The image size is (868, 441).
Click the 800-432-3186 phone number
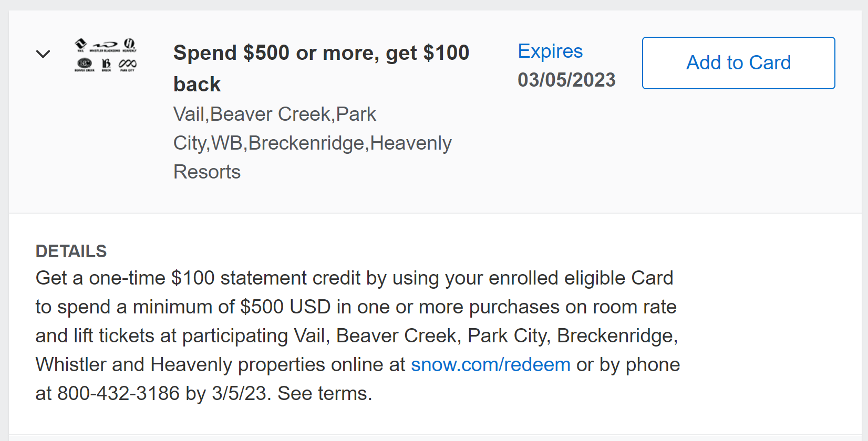pyautogui.click(x=118, y=393)
